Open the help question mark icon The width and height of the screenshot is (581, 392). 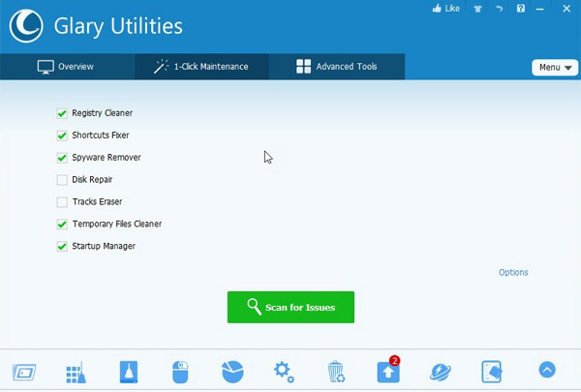click(521, 9)
